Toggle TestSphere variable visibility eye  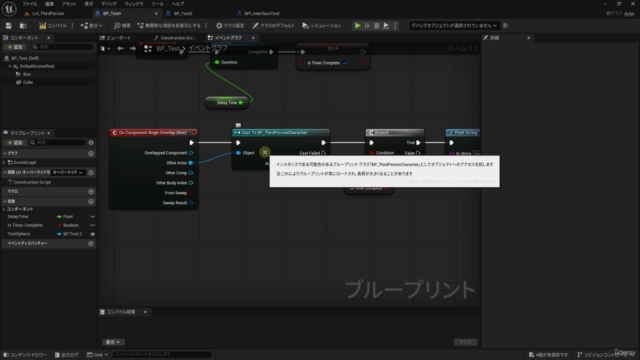click(93, 234)
